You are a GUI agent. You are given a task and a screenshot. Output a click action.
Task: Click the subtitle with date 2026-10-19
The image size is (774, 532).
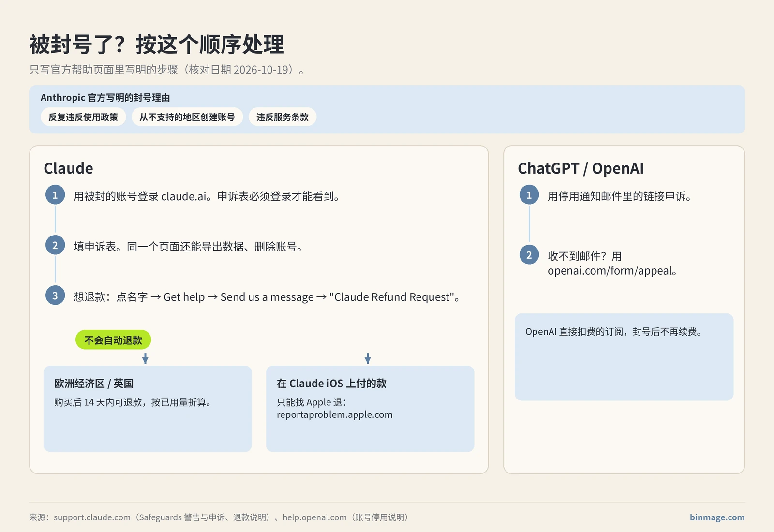(167, 70)
